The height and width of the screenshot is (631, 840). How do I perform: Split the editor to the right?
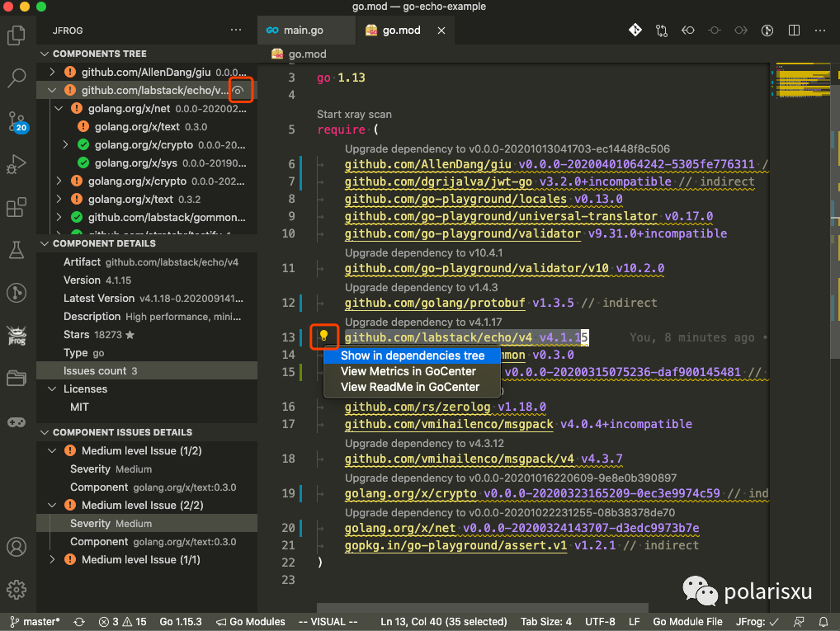[794, 31]
